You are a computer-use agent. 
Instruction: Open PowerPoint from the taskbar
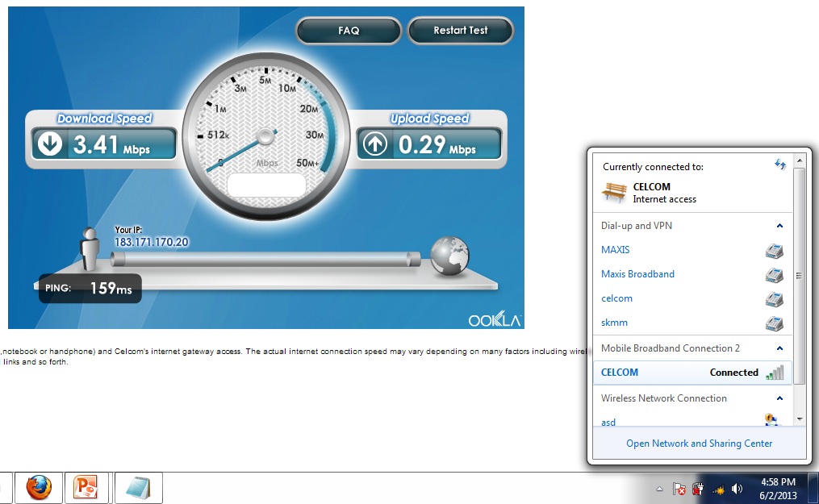(x=86, y=488)
